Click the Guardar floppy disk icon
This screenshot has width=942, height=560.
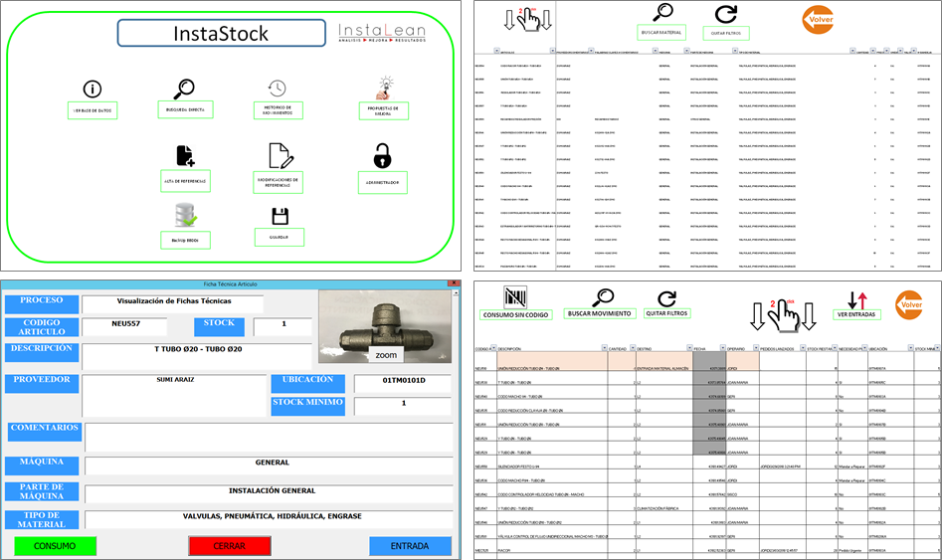pyautogui.click(x=280, y=216)
